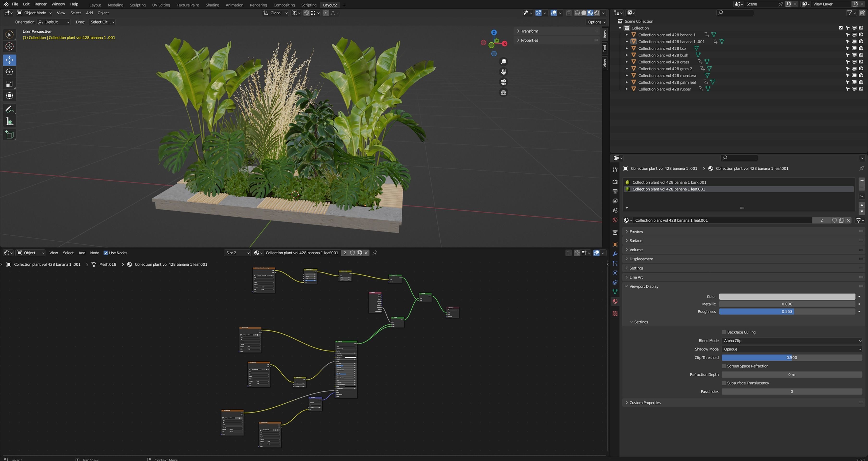Switch perspective/orthographic grid icon
Screen dimensions: 868x461
pos(503,92)
